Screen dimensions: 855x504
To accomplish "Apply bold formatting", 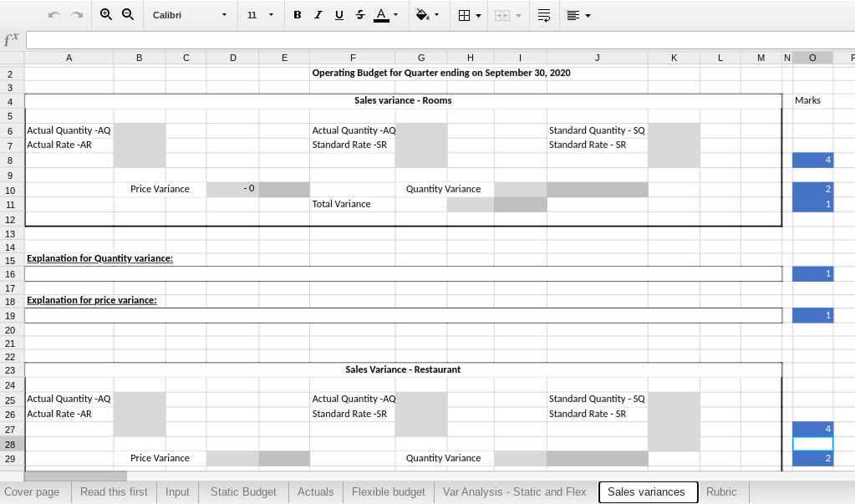I will point(297,14).
